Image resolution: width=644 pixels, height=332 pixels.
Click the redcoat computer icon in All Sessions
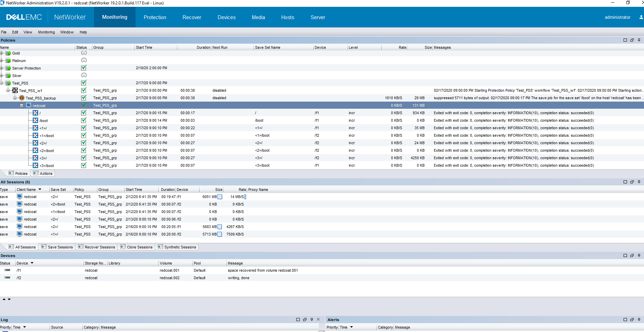pos(19,197)
